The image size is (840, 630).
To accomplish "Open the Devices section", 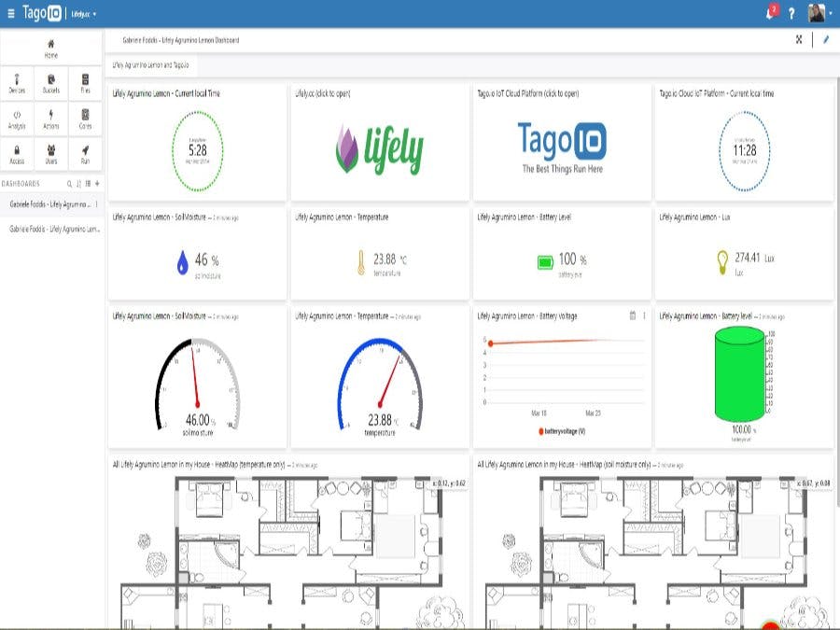I will coord(17,84).
